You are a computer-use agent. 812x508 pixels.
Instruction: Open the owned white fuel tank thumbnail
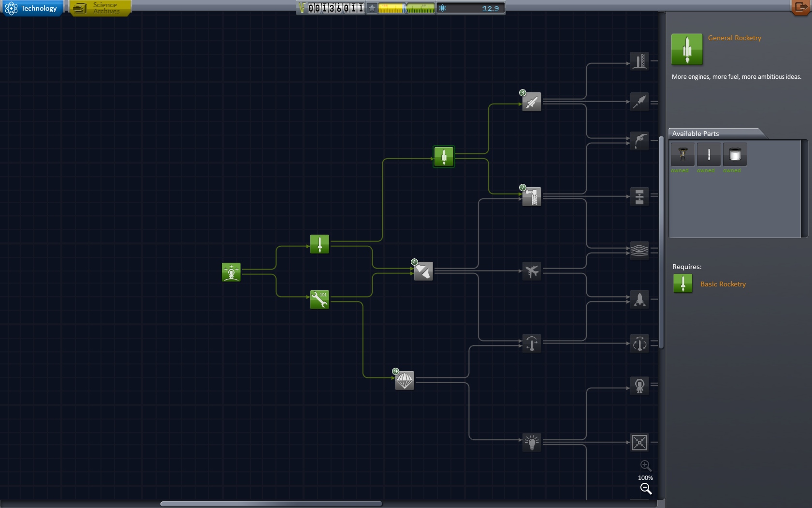[735, 154]
